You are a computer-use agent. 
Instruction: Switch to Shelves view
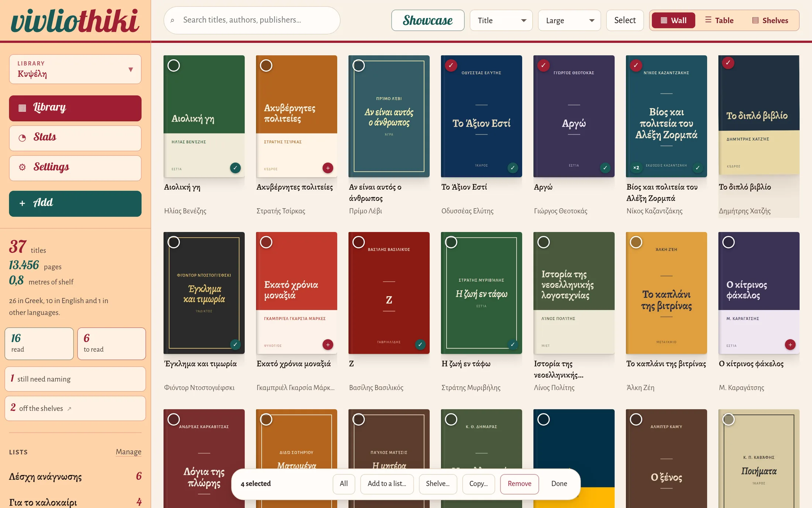770,20
